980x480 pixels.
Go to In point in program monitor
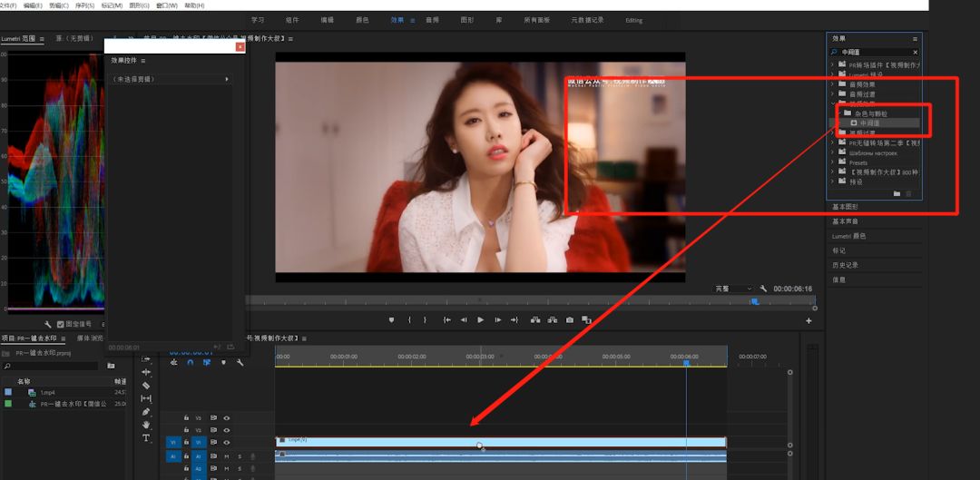447,319
